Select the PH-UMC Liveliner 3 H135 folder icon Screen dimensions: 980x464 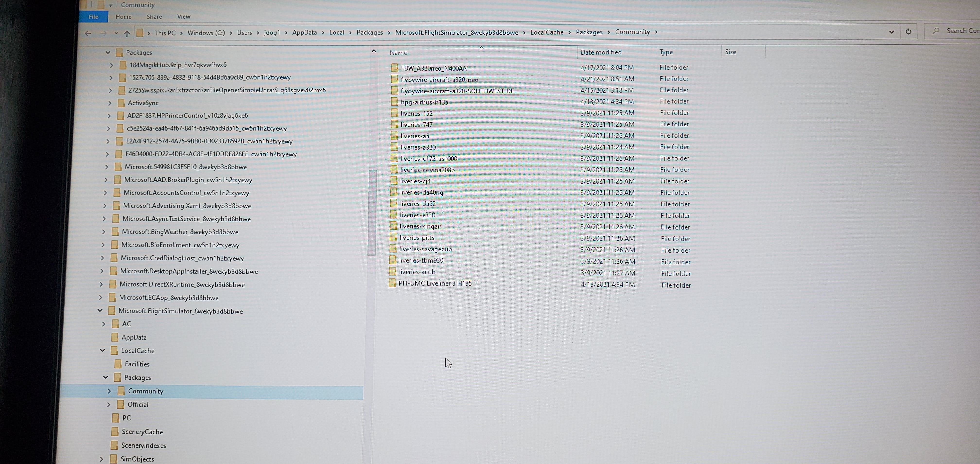392,283
